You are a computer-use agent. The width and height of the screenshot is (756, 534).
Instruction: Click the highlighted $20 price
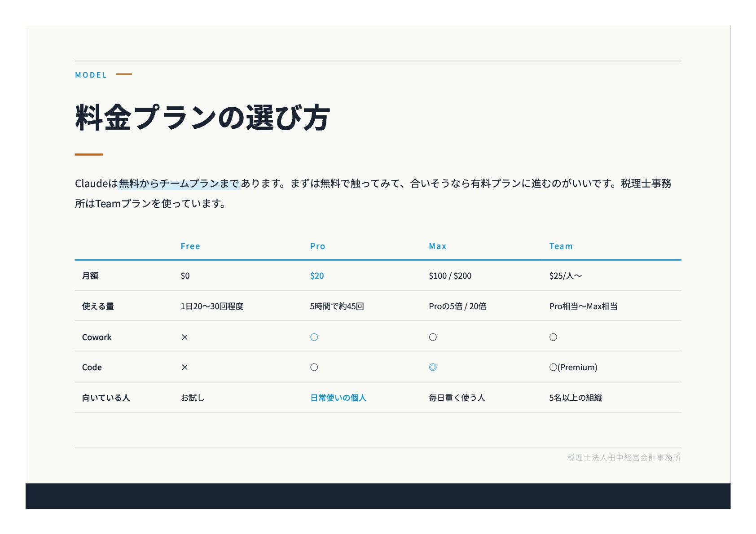[317, 276]
